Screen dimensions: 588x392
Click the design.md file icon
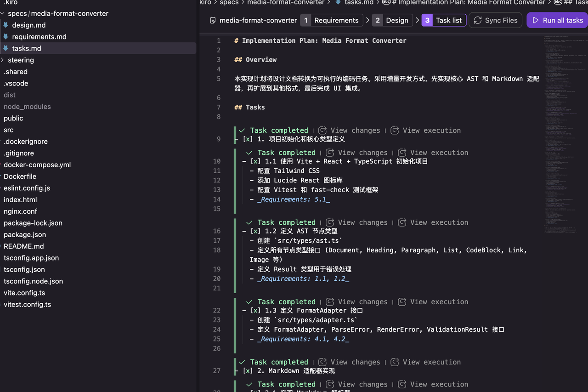[x=6, y=25]
